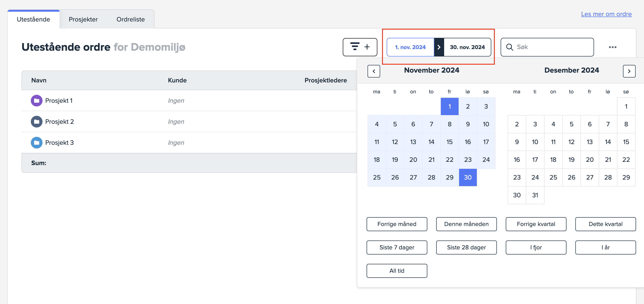Image resolution: width=644 pixels, height=304 pixels.
Task: Open the three-dots more options menu
Action: point(612,47)
